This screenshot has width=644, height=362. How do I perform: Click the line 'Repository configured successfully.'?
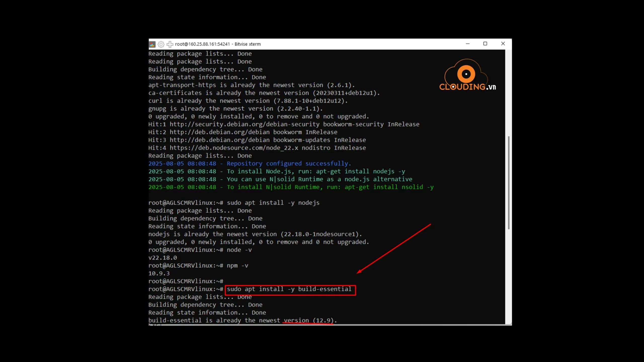pos(289,164)
